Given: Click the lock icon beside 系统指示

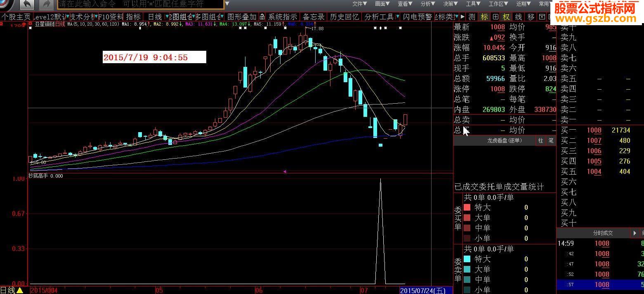Looking at the screenshot, I should (x=262, y=17).
